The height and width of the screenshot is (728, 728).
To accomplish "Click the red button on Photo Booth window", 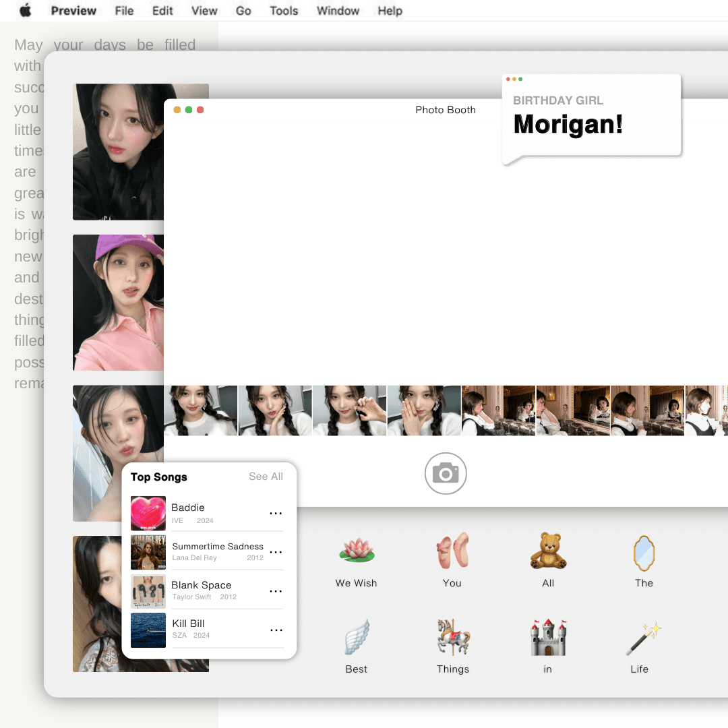I will click(x=200, y=110).
